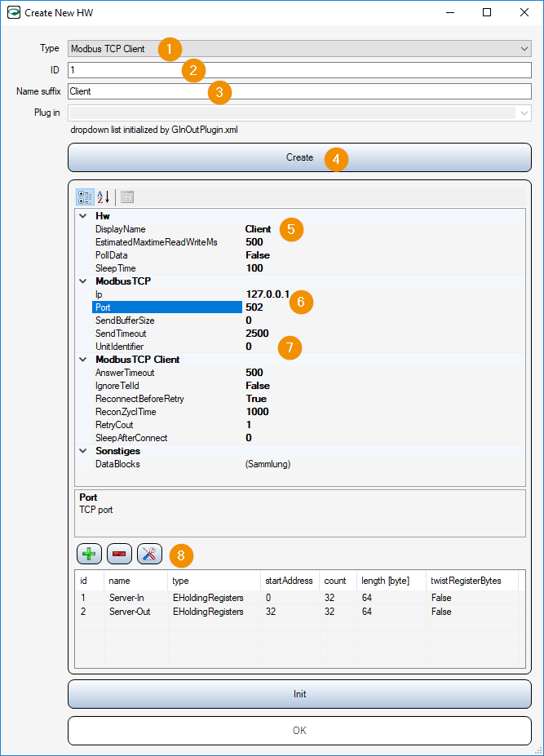This screenshot has width=544, height=756.
Task: Click startAddress 32 of Server-Out
Action: (271, 612)
